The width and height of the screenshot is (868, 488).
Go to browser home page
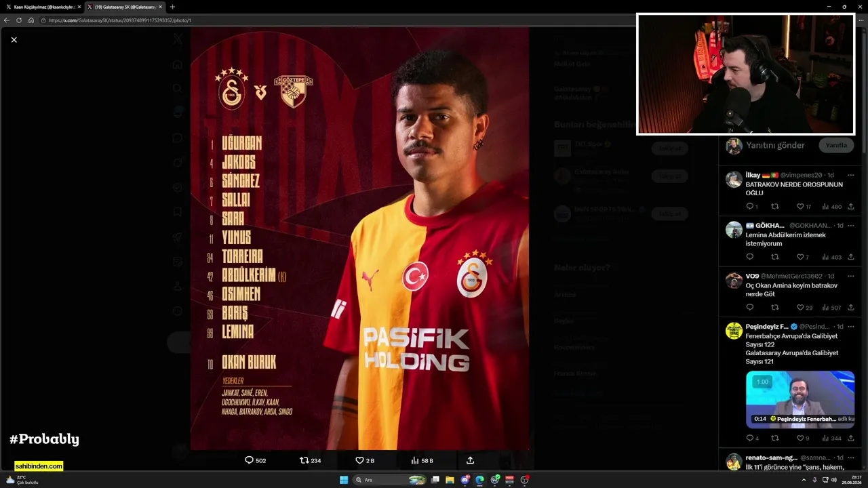(x=31, y=20)
